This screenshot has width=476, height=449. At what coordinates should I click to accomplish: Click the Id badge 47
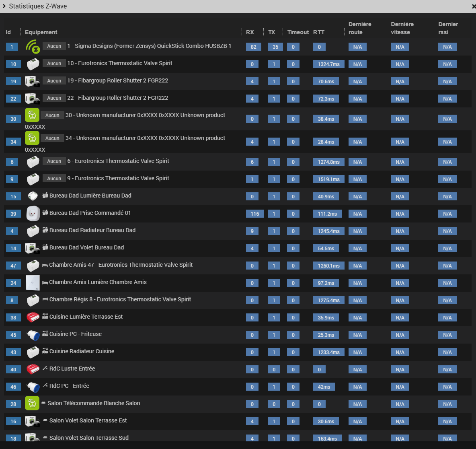[13, 266]
